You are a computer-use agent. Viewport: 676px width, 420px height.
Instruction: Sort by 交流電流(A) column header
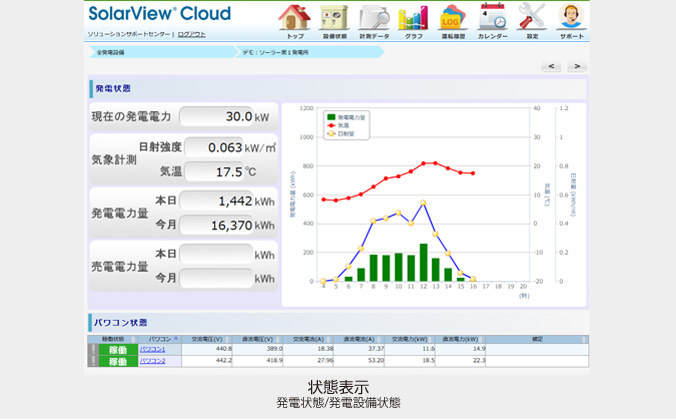point(308,339)
